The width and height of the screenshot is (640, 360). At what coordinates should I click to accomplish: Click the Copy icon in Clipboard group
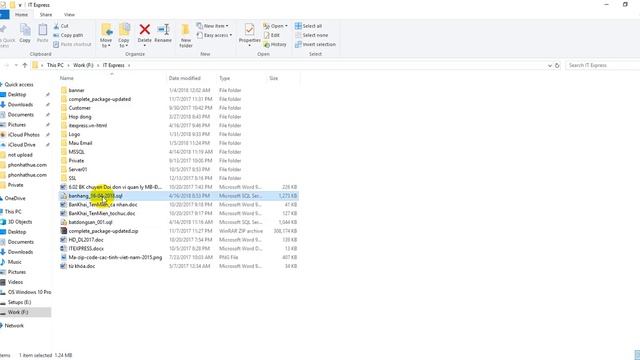pos(25,33)
